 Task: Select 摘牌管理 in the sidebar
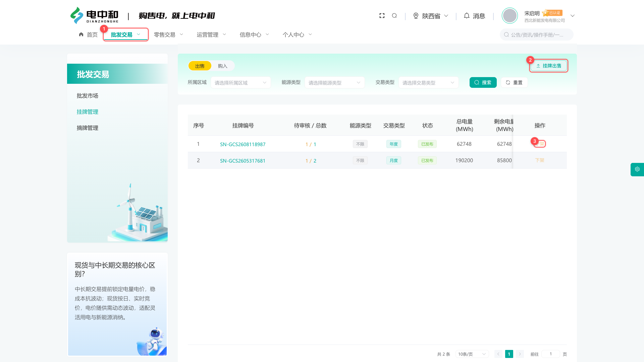pos(88,128)
